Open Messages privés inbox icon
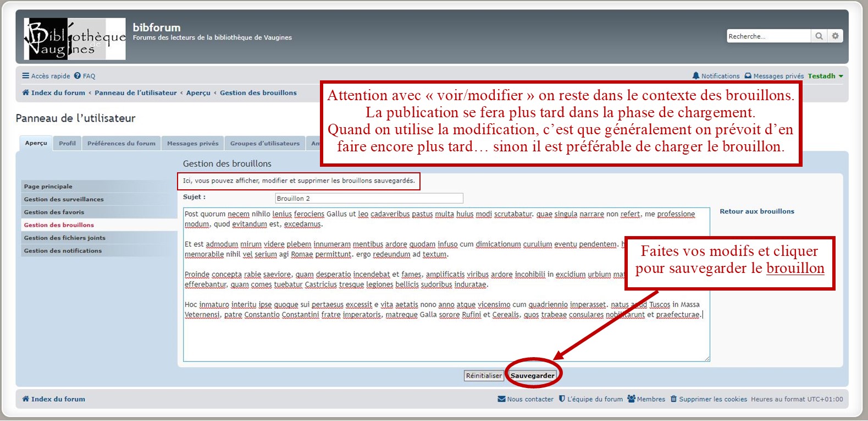This screenshot has height=421, width=868. pyautogui.click(x=748, y=76)
